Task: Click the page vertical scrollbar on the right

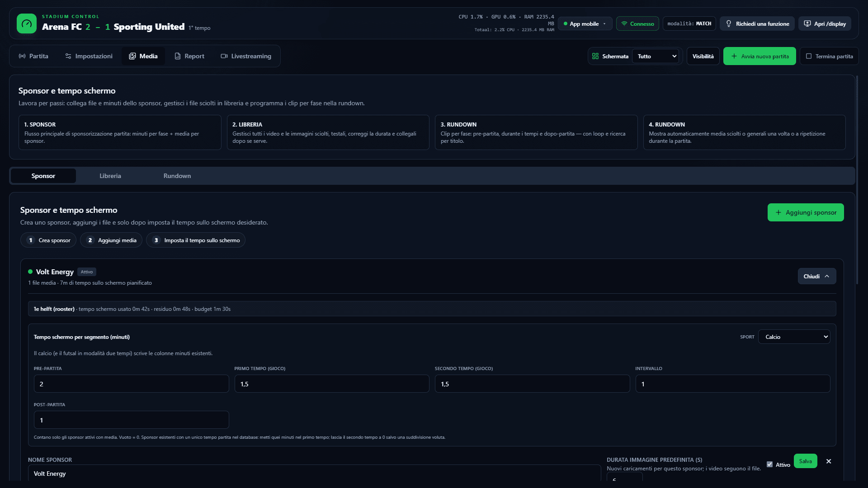Action: click(857, 181)
